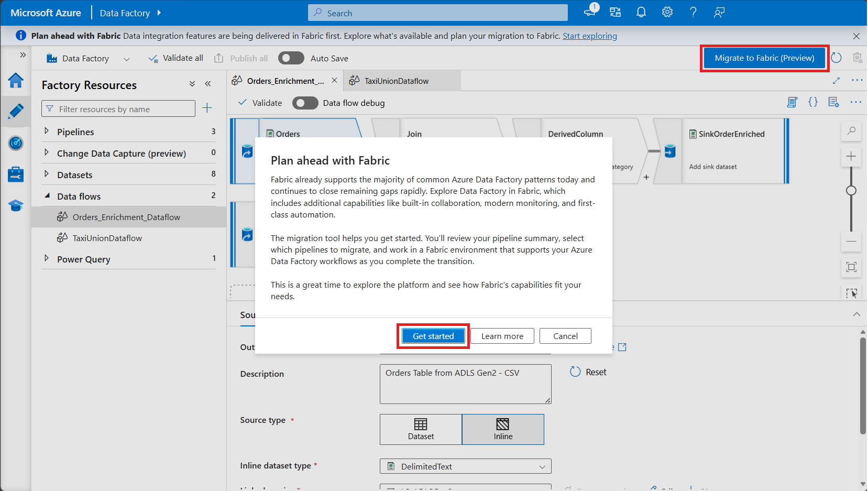
Task: Click Migrate to Fabric (Preview) button
Action: point(764,58)
